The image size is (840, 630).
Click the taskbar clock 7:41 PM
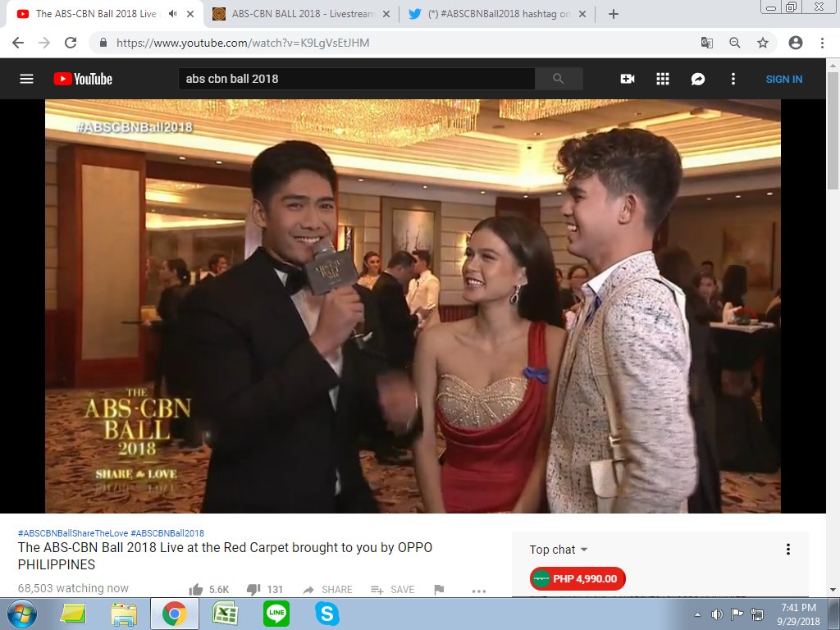tap(798, 608)
